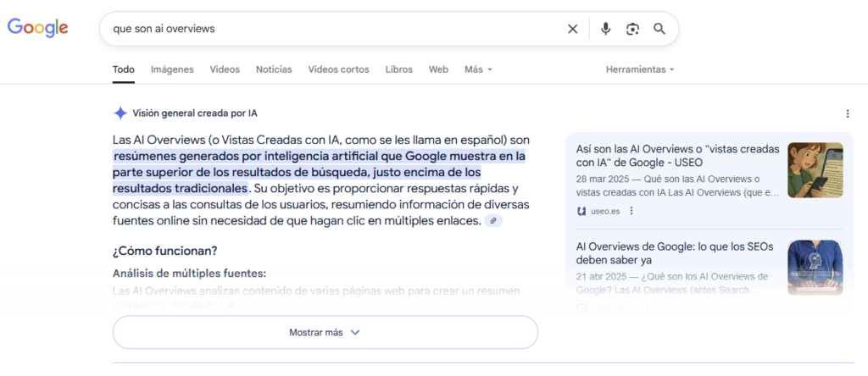Open the Herramientas dropdown
868x376 pixels.
click(640, 69)
